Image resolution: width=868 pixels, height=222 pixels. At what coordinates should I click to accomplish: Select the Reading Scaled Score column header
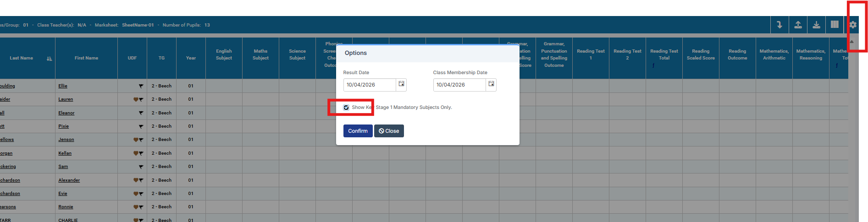701,54
